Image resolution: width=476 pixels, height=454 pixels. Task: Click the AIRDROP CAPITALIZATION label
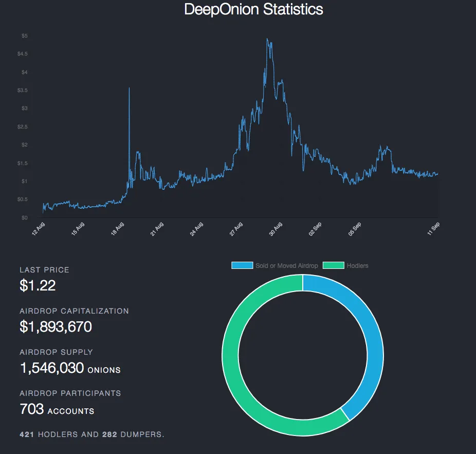74,311
